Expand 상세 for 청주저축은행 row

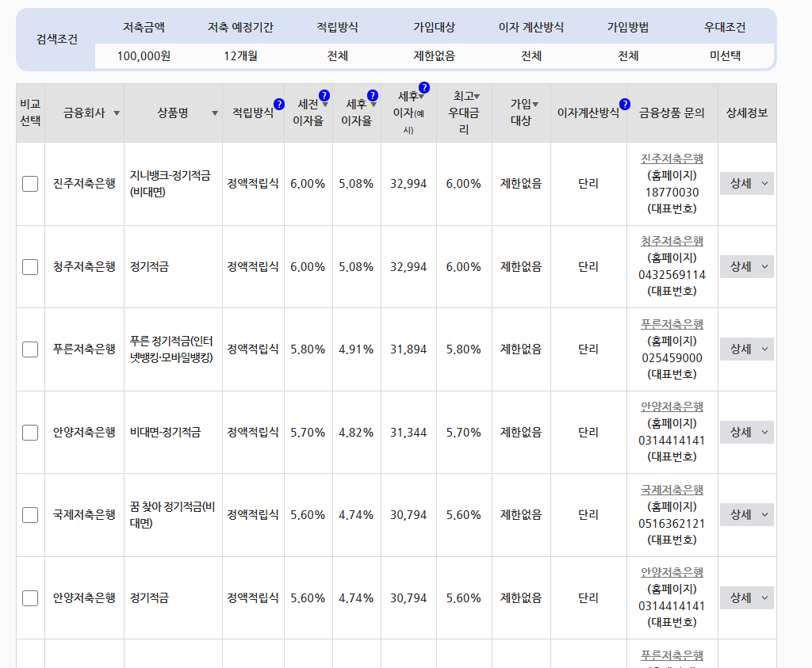[747, 266]
